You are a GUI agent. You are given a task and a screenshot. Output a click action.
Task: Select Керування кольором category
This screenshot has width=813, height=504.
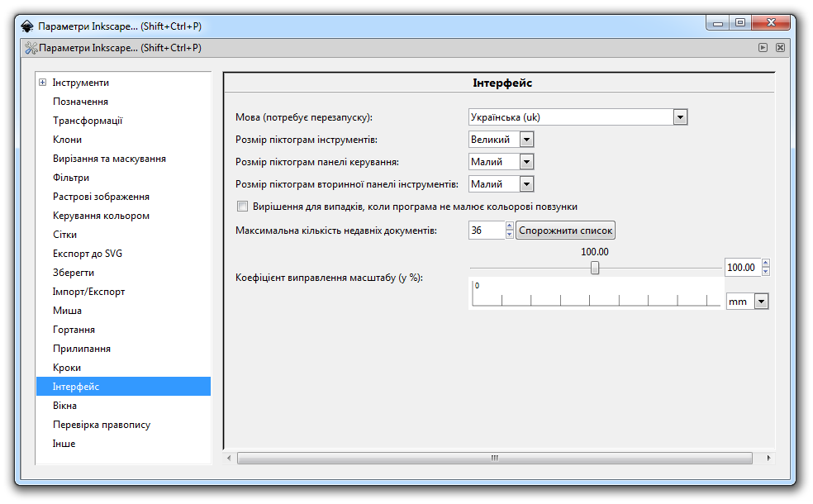[x=101, y=216]
